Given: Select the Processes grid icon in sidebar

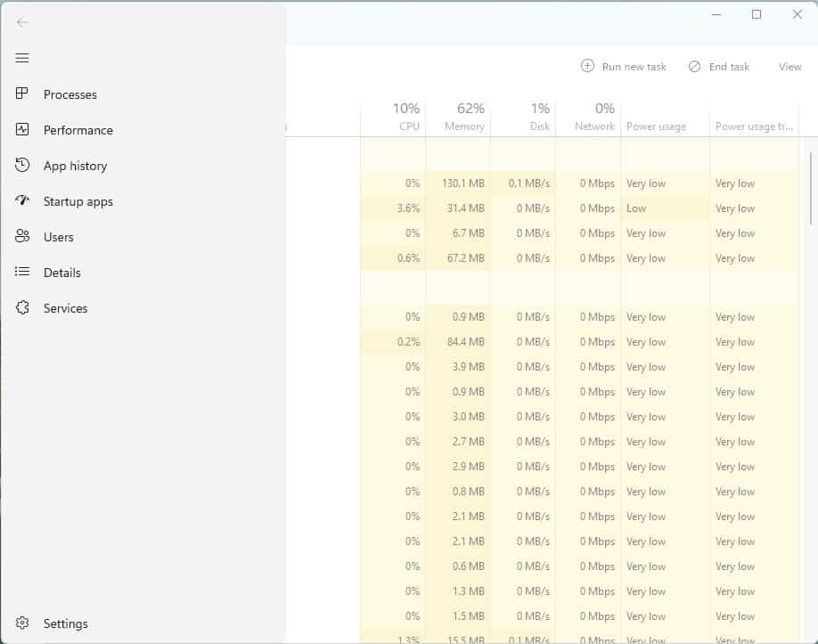Looking at the screenshot, I should 21,94.
